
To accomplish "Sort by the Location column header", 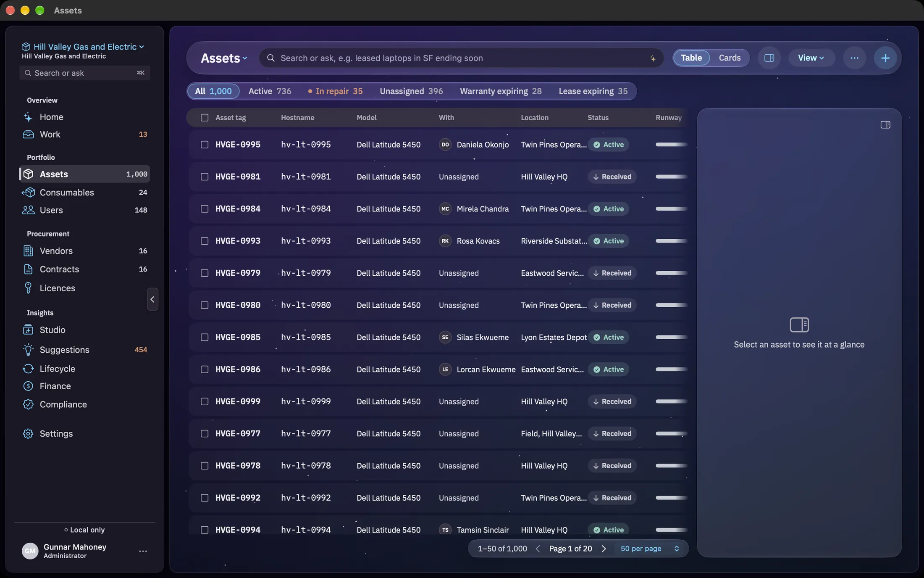I will (535, 118).
